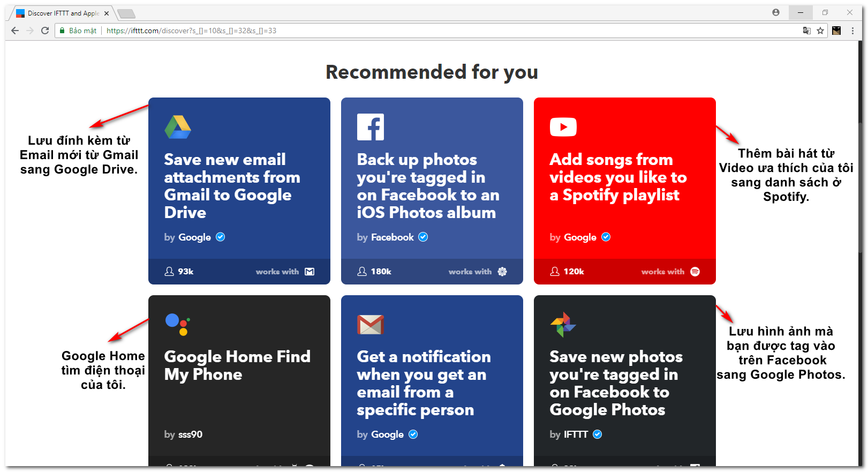
Task: Click the user count icon next to 180k
Action: coord(362,272)
